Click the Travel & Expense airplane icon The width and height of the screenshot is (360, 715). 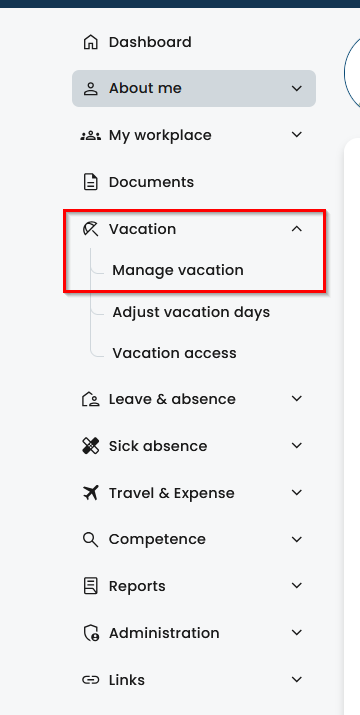90,493
